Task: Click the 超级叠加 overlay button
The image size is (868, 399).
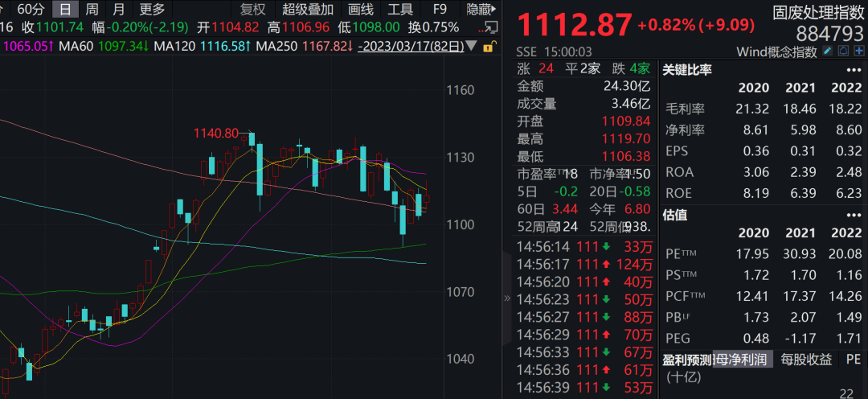Action: pos(306,10)
